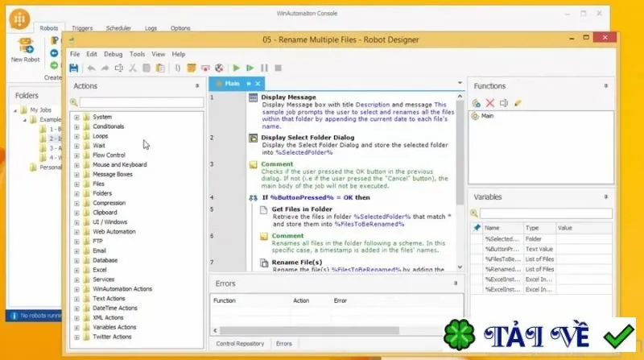Open the File menu

[75, 54]
